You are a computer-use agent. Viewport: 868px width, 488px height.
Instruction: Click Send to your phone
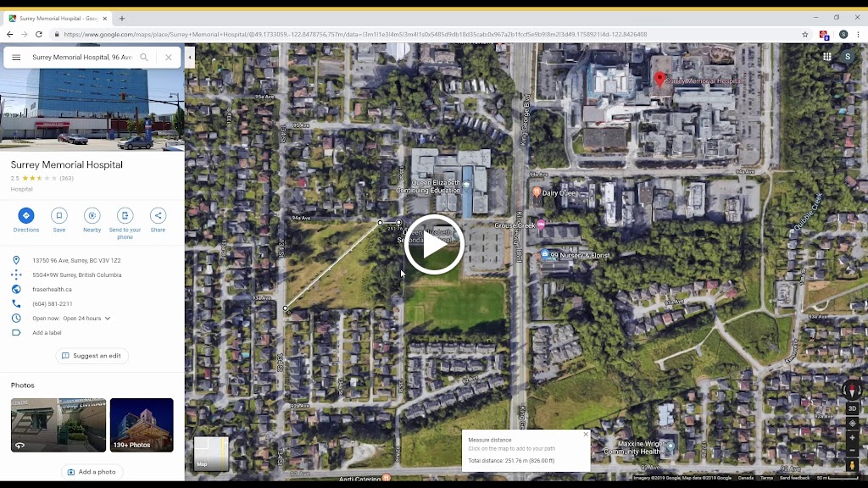[x=125, y=224]
